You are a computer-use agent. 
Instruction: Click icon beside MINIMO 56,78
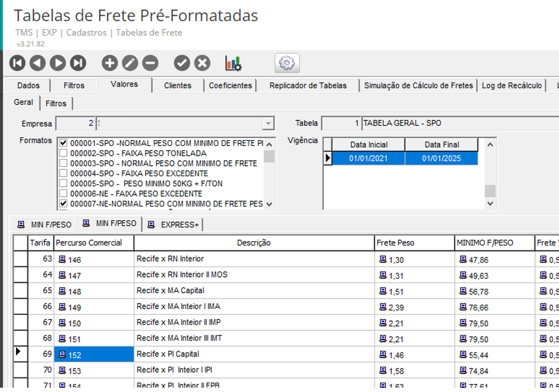[463, 291]
